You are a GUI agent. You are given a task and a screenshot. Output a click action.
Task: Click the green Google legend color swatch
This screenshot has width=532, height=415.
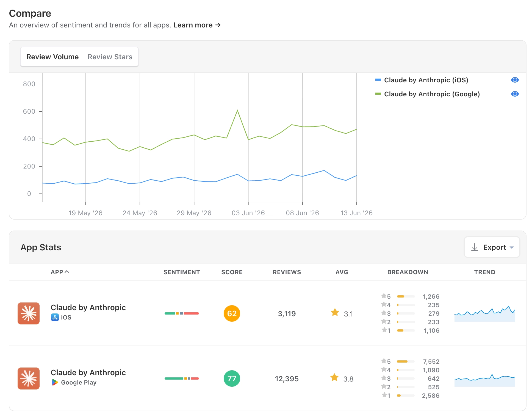click(x=378, y=94)
